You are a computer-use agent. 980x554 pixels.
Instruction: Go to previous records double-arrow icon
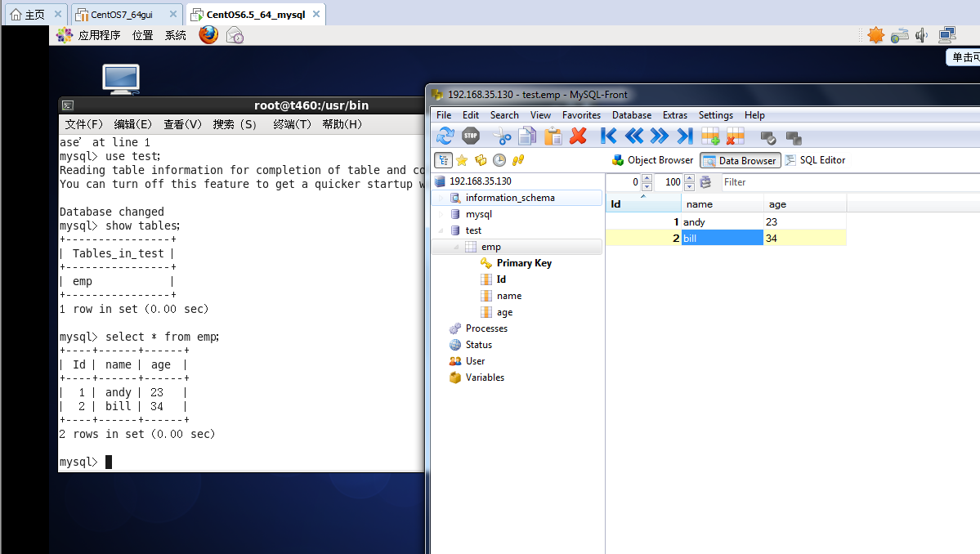tap(633, 136)
